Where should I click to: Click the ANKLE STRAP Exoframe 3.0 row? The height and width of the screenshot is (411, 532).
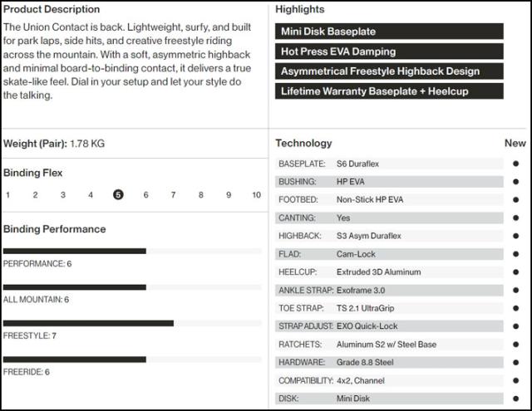389,291
